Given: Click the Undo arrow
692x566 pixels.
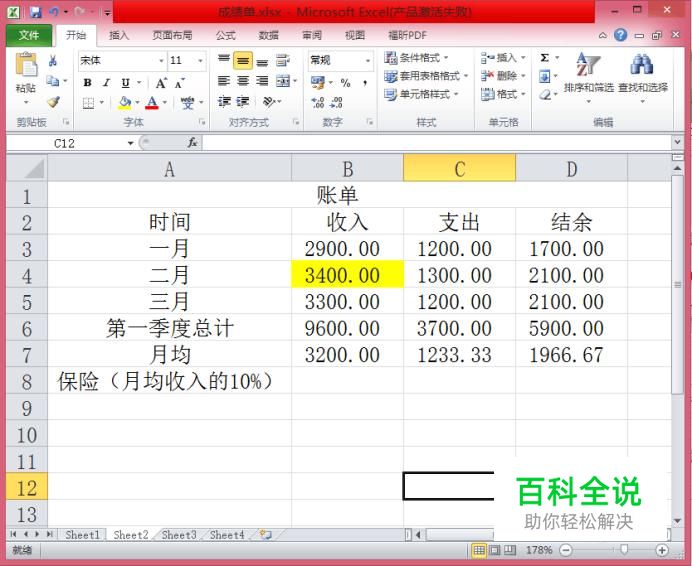Looking at the screenshot, I should (x=54, y=12).
